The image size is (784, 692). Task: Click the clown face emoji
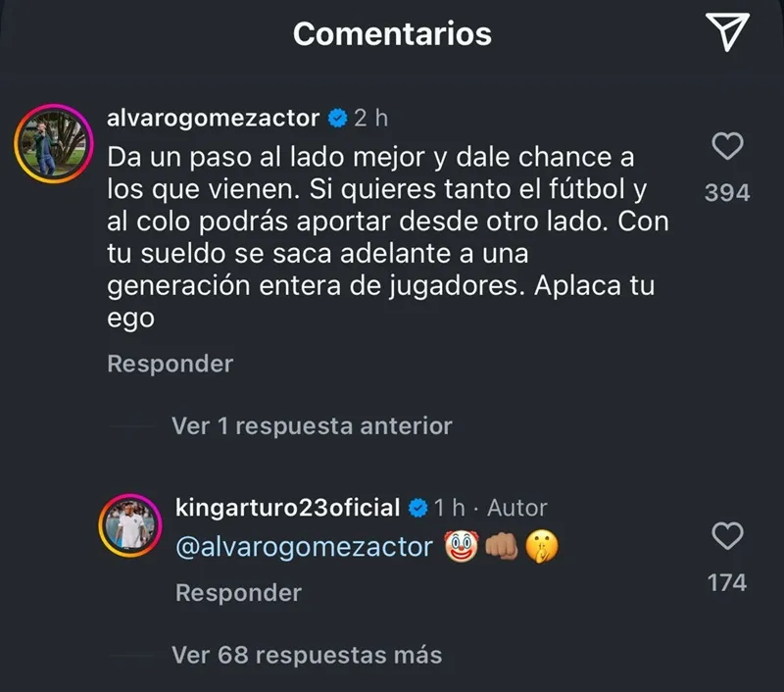coord(461,547)
